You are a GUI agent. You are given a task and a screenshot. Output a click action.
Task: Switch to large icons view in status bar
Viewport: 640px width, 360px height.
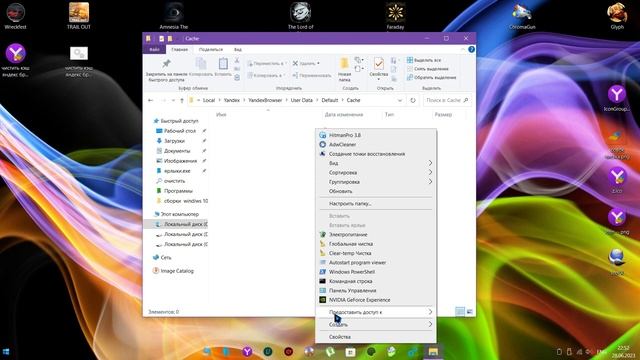coord(469,312)
